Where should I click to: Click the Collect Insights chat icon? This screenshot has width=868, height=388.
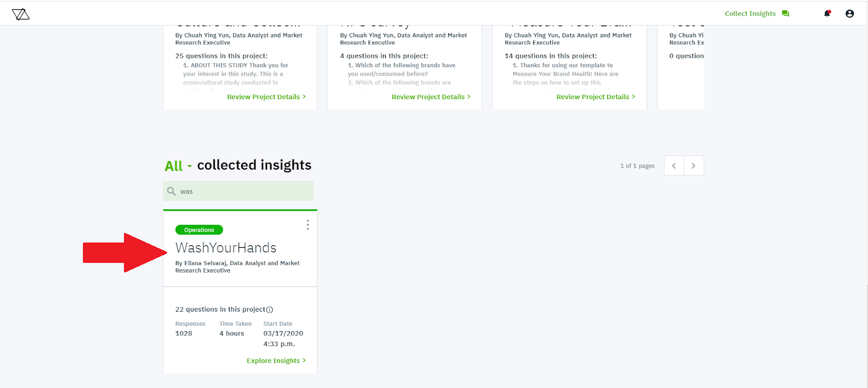tap(786, 14)
